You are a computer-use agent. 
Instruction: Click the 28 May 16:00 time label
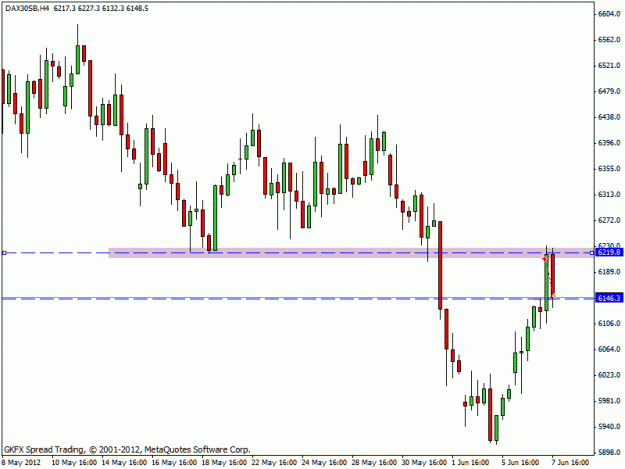374,462
